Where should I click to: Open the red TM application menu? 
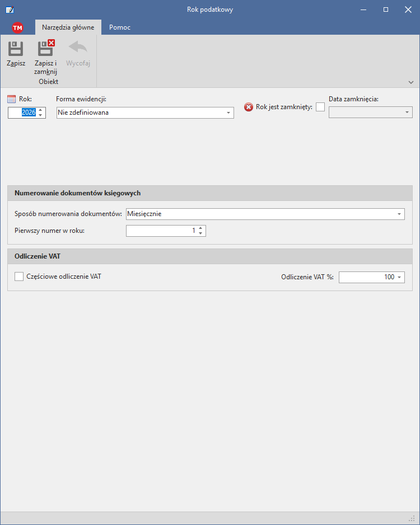tap(17, 28)
